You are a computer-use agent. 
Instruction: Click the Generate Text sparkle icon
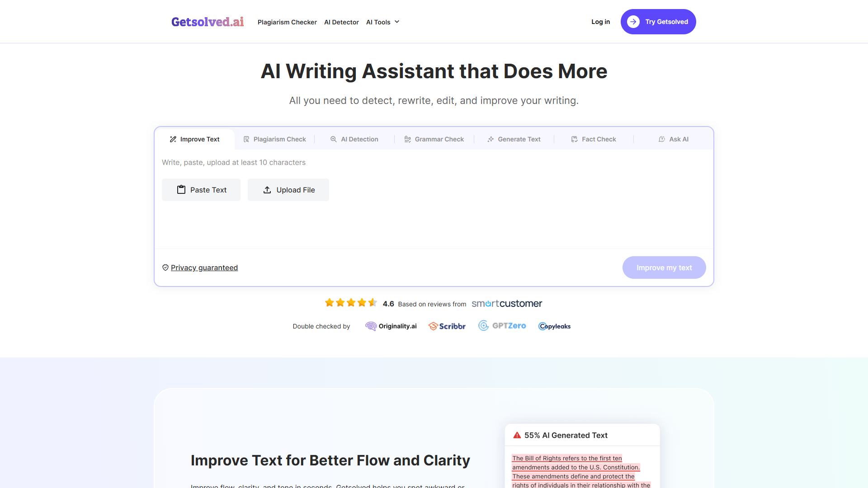[491, 139]
